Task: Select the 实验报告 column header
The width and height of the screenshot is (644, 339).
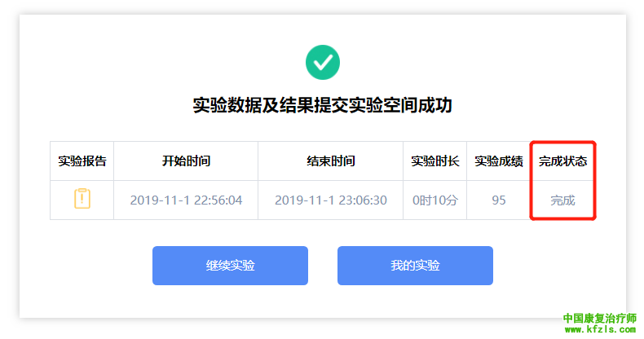Action: point(82,161)
